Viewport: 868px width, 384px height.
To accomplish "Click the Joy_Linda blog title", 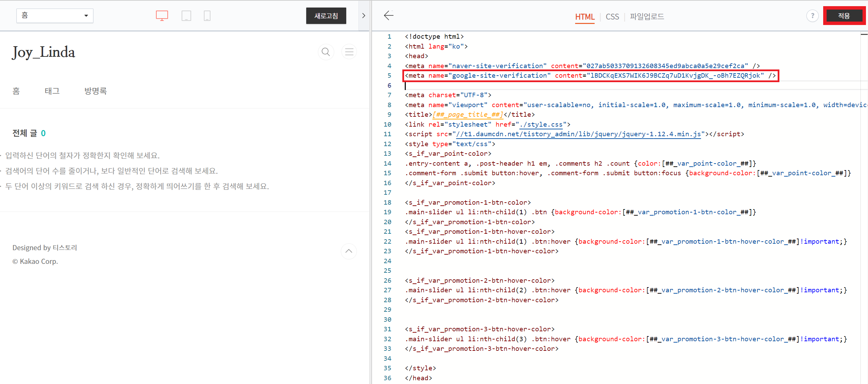I will (43, 52).
